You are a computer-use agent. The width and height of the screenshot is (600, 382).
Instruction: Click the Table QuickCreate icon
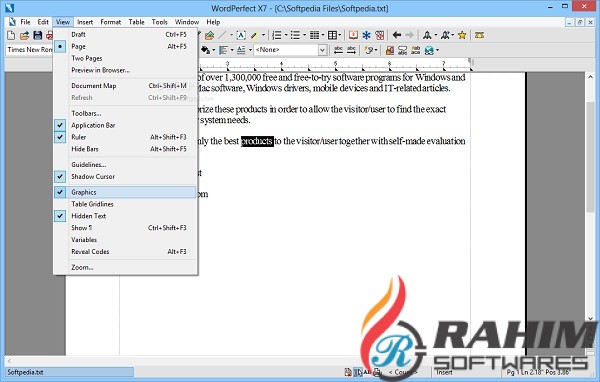[x=332, y=36]
